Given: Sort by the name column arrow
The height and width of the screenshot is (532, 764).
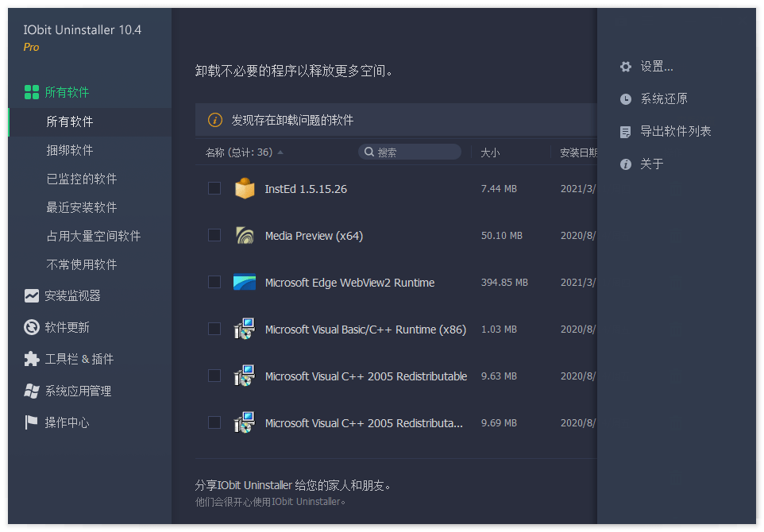Looking at the screenshot, I should 280,152.
